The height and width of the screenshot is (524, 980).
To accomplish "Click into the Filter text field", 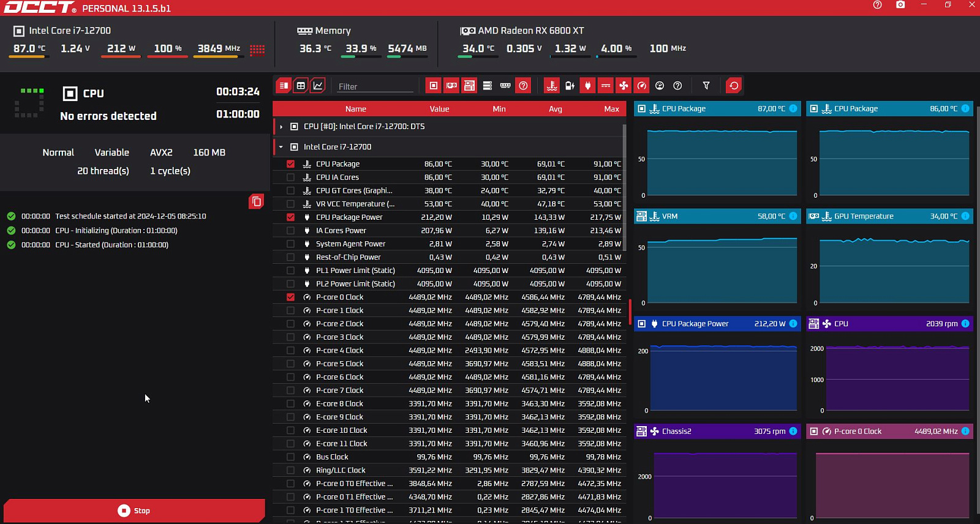I will [x=376, y=86].
